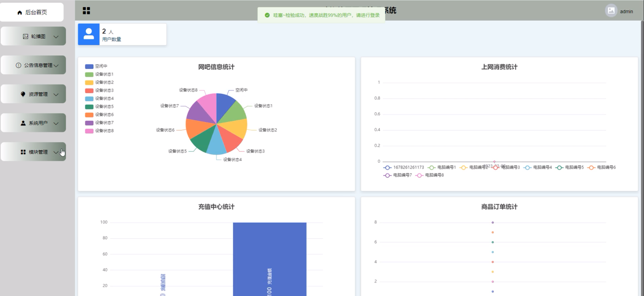The image size is (644, 296).
Task: Click the 设备状态4 label below the pie
Action: click(233, 160)
